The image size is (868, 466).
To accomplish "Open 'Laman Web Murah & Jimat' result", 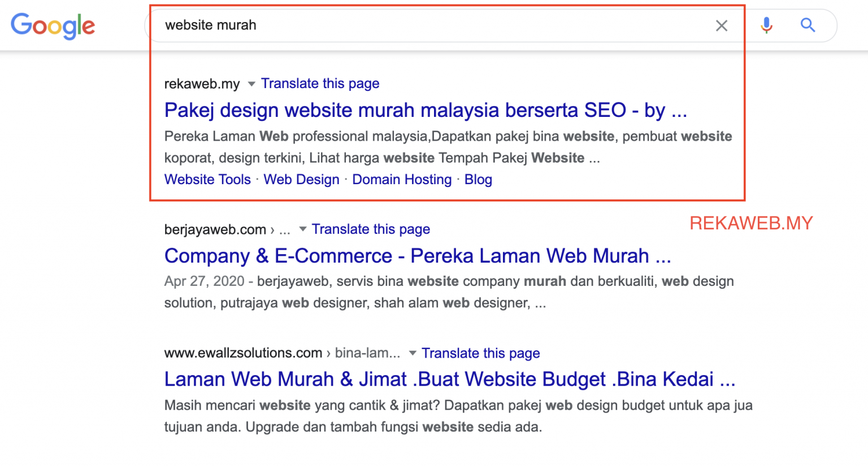I will pyautogui.click(x=449, y=379).
